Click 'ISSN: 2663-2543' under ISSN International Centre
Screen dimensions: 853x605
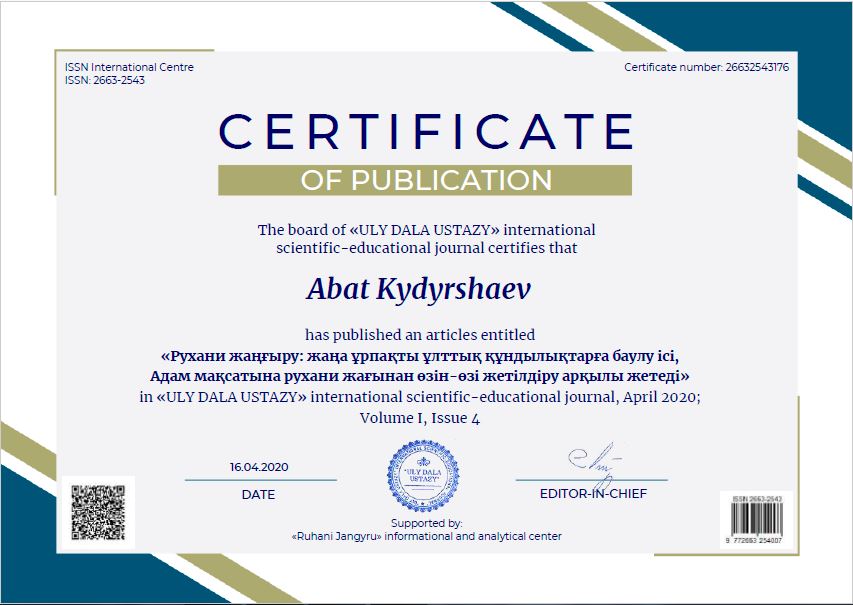point(105,81)
